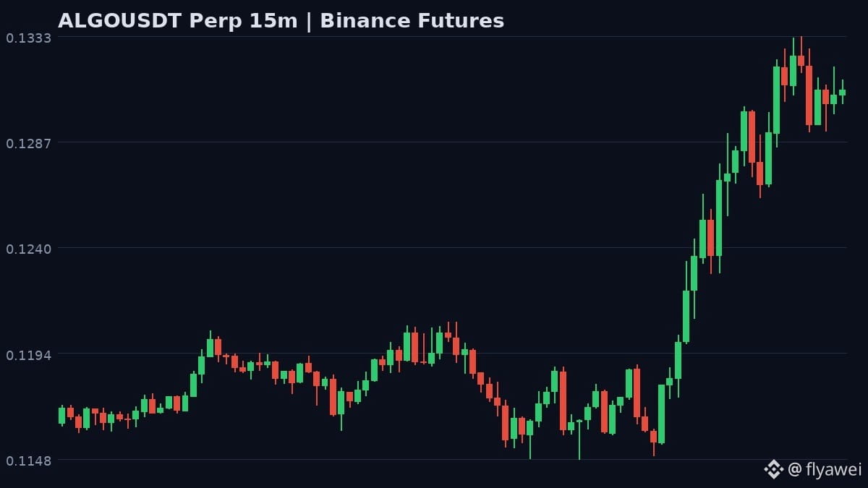Click the 0.1333 price axis label
Screen dimensions: 868x488
coord(29,37)
